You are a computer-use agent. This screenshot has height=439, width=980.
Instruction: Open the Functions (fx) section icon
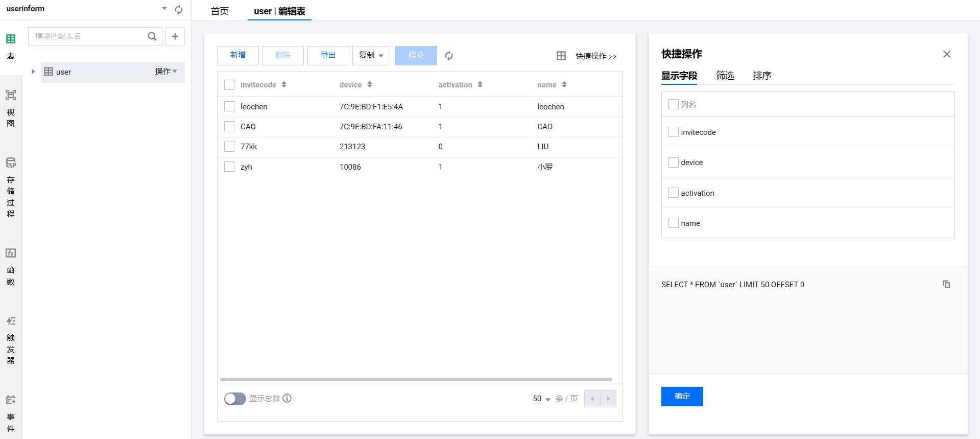[11, 253]
